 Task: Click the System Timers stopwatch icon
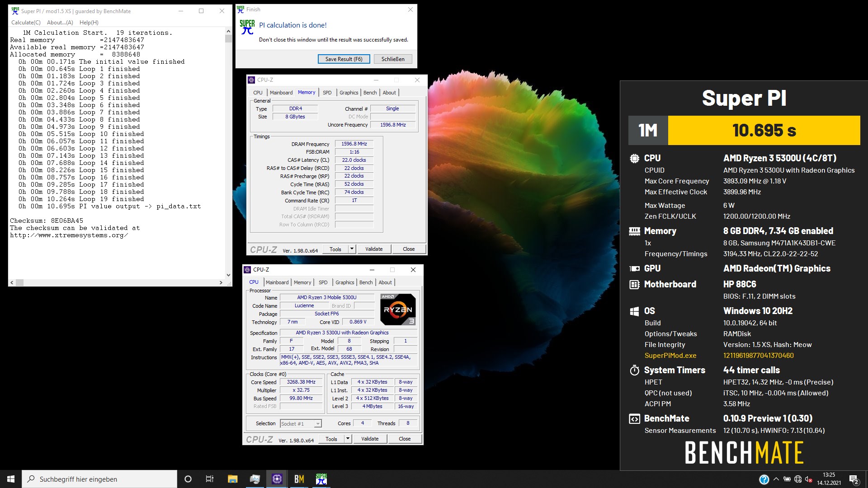(x=634, y=370)
